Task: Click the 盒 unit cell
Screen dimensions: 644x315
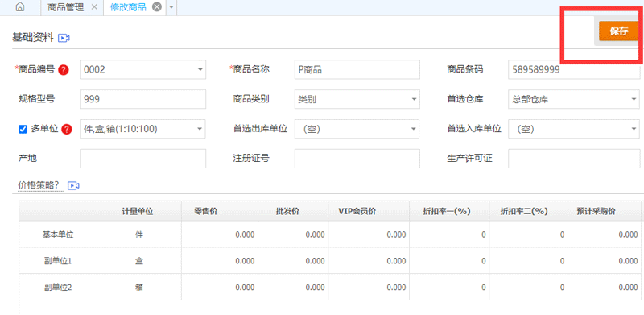Action: (139, 261)
